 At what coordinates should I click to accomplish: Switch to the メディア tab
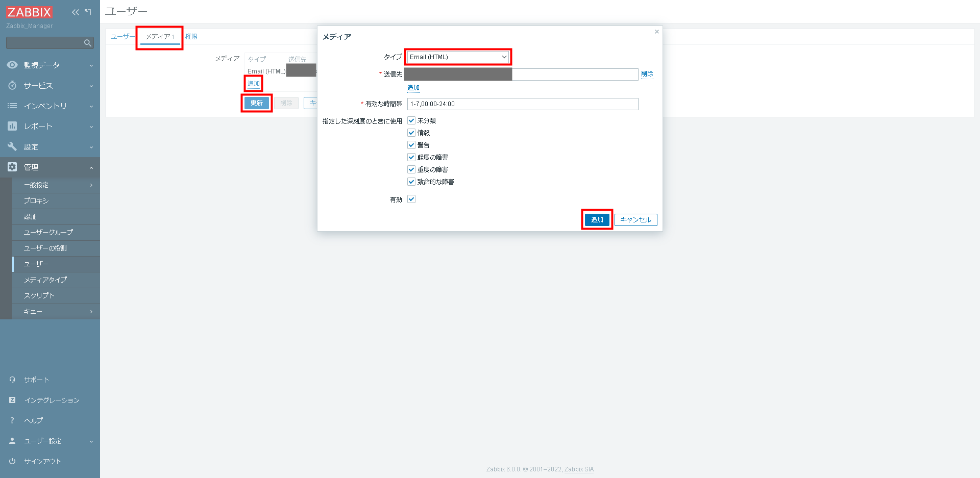coord(160,37)
